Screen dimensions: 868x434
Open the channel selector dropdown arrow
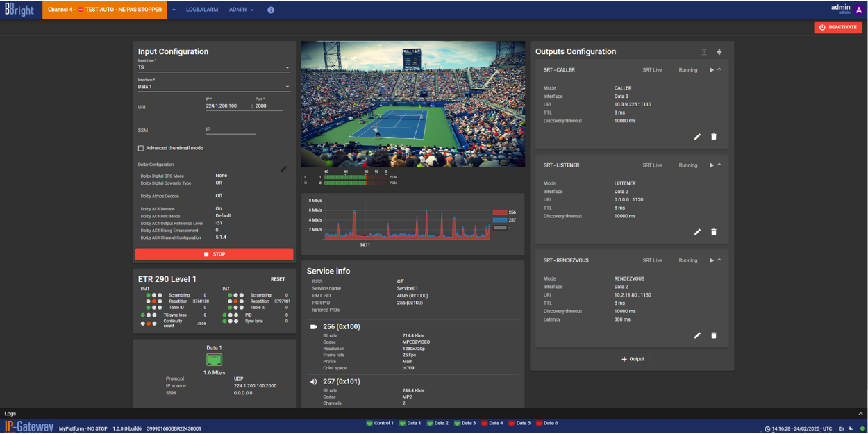coord(174,10)
